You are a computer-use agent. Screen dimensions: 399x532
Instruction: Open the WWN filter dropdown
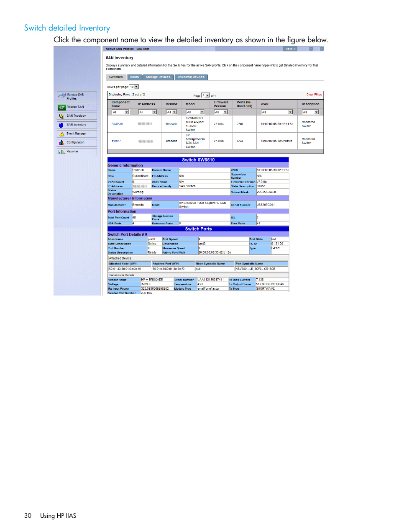click(x=277, y=112)
